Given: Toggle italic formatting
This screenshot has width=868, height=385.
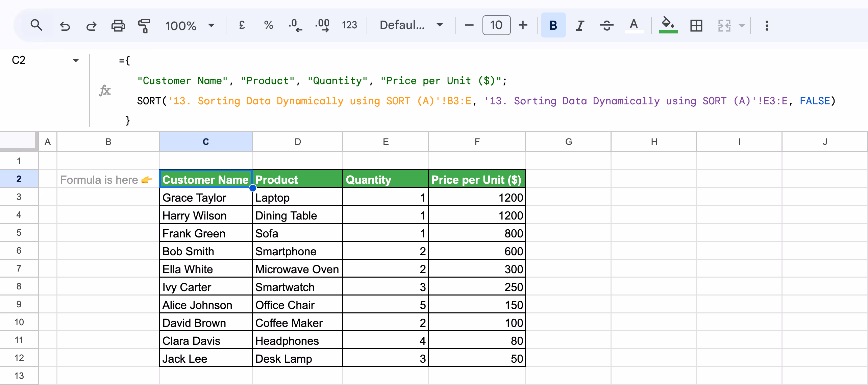Looking at the screenshot, I should [x=580, y=25].
